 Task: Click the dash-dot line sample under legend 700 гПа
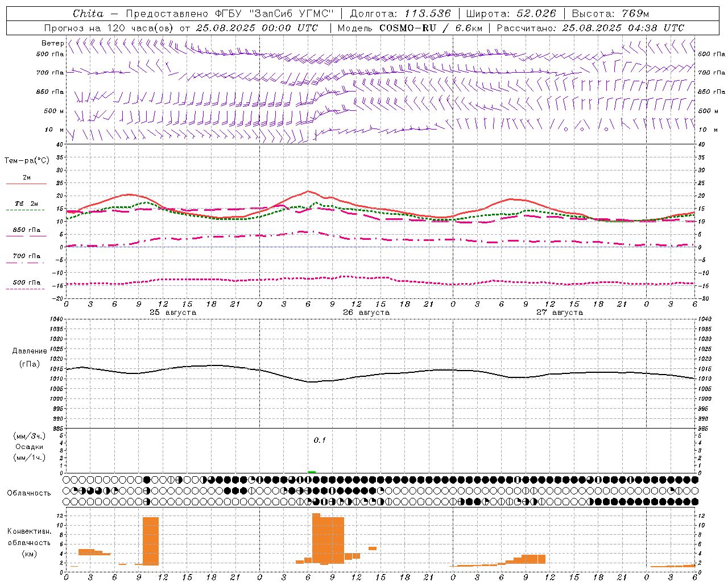26,263
